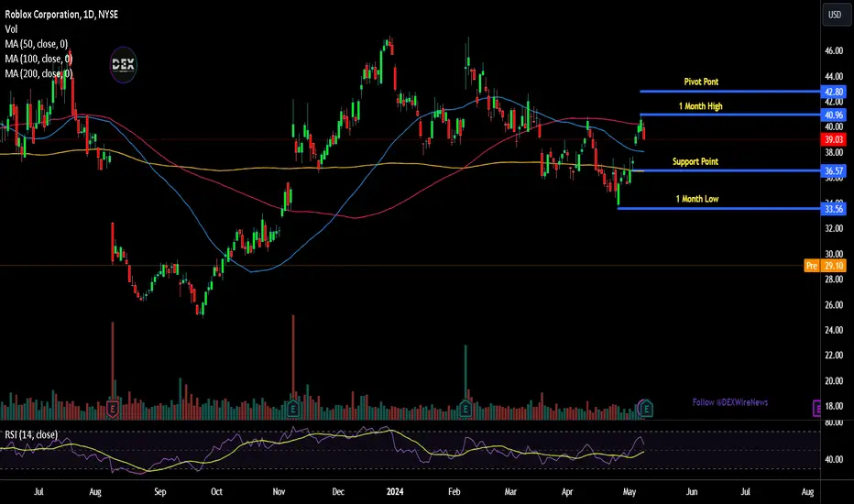The height and width of the screenshot is (504, 854).
Task: Click 44.00 on the price axis
Action: coord(834,76)
